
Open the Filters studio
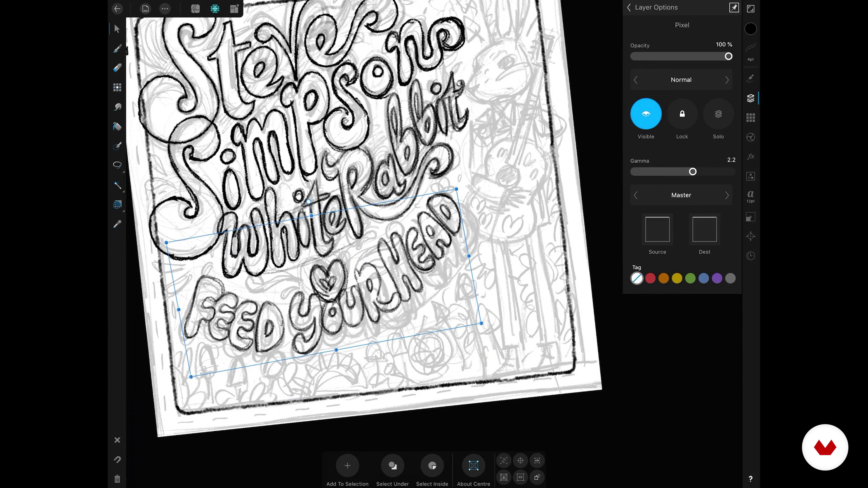click(750, 137)
